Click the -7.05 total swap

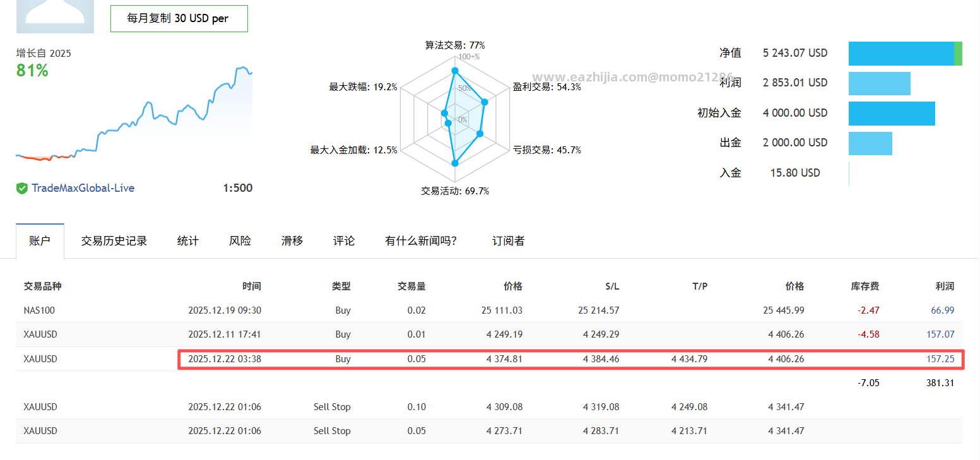(868, 383)
